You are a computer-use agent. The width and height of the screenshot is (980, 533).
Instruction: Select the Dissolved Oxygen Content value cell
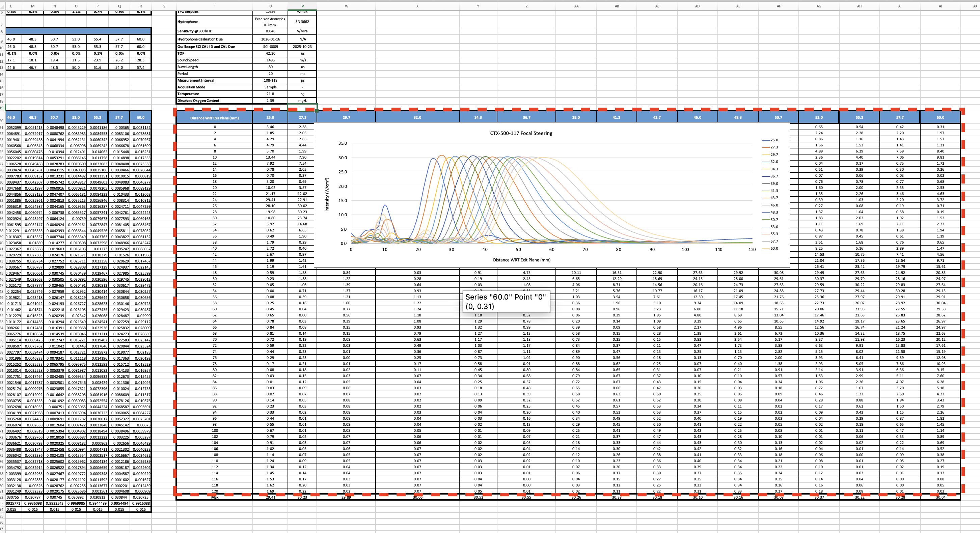pos(270,101)
